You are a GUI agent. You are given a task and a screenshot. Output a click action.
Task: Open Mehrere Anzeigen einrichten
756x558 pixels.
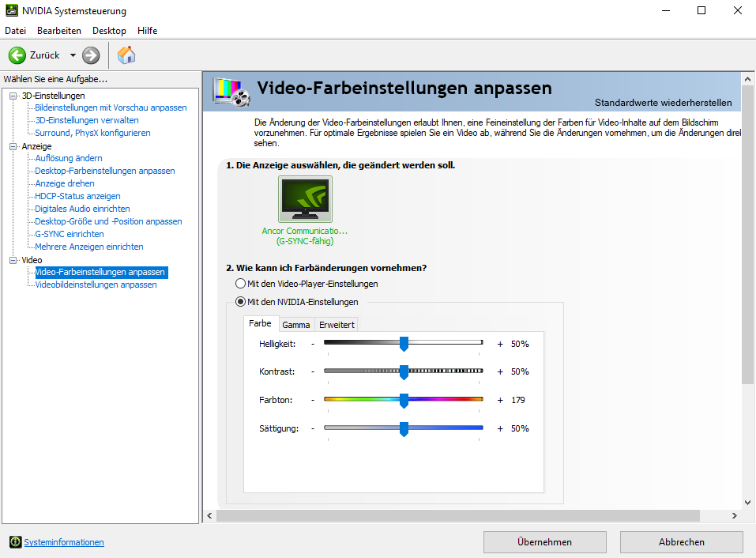pyautogui.click(x=89, y=247)
